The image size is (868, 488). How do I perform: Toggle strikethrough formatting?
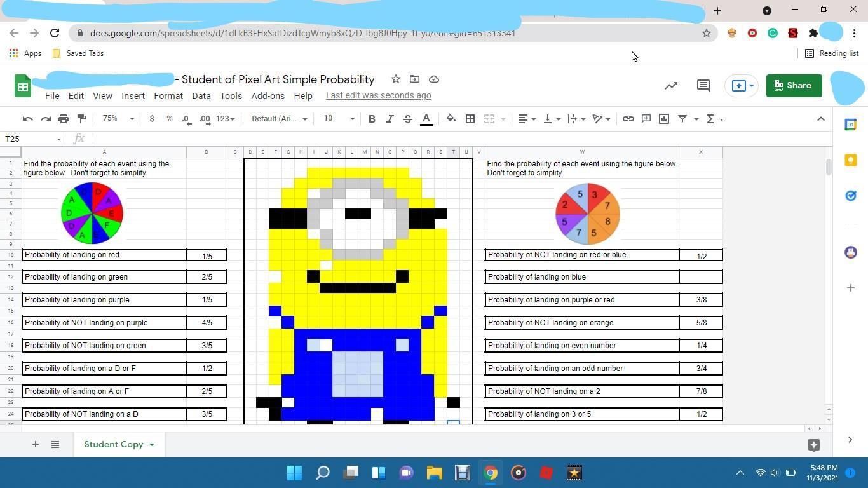tap(408, 119)
